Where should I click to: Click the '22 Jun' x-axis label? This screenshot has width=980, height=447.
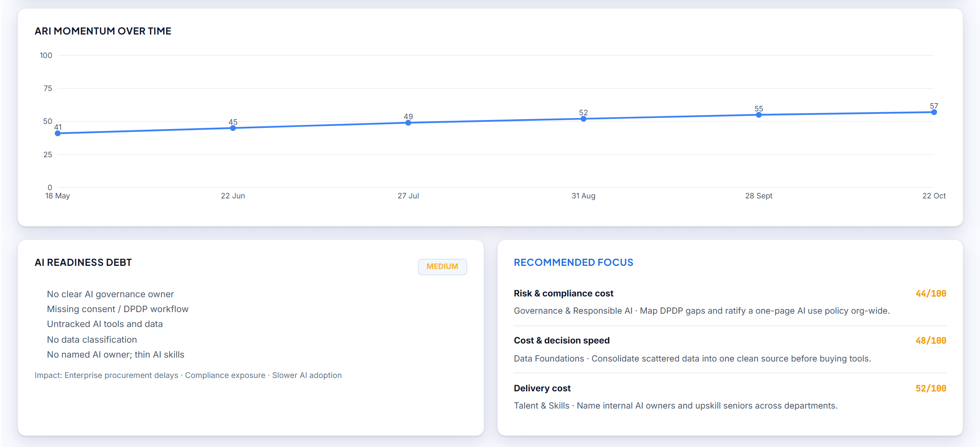233,196
